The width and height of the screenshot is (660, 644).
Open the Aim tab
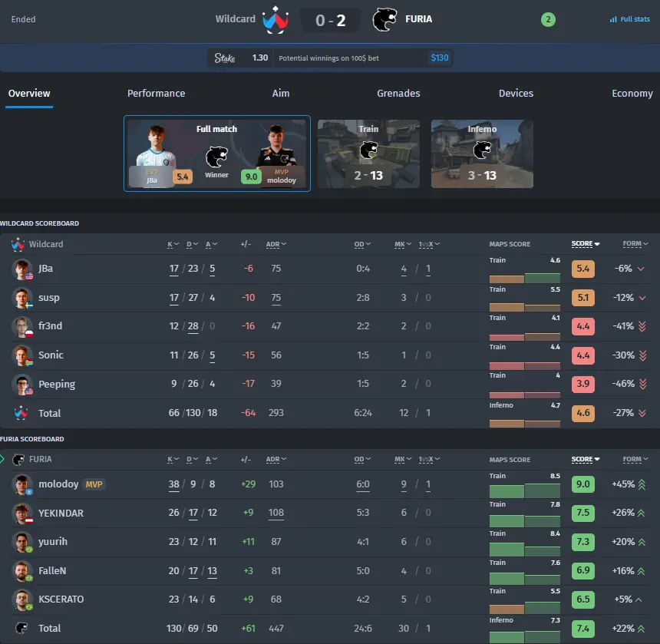coord(281,94)
